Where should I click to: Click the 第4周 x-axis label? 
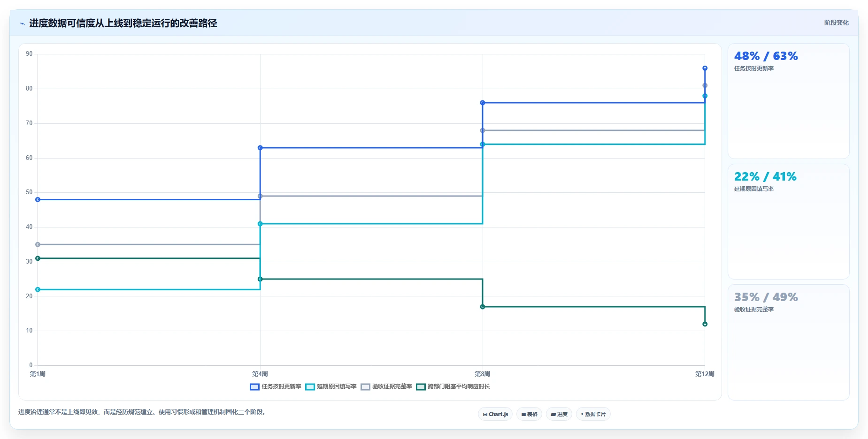(260, 374)
